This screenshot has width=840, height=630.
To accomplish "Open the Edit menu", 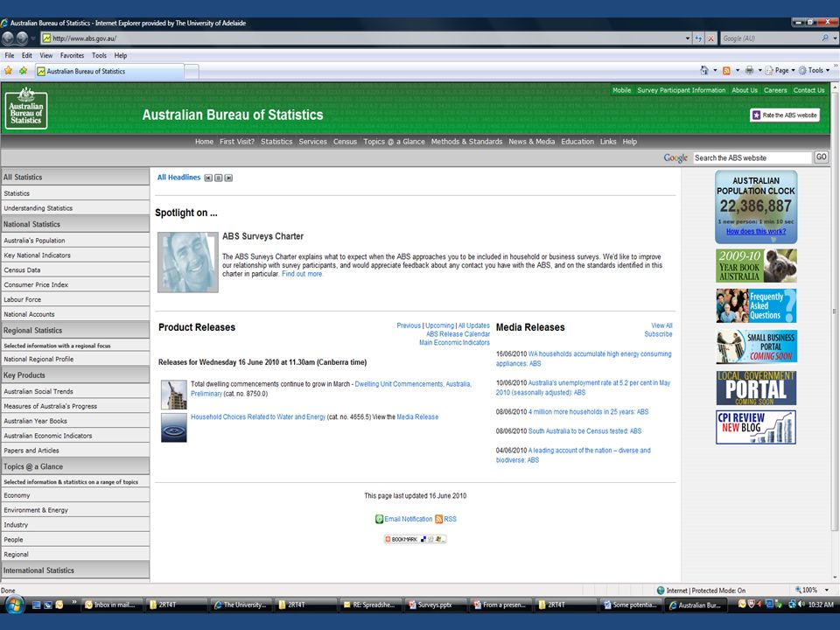I will pyautogui.click(x=27, y=55).
